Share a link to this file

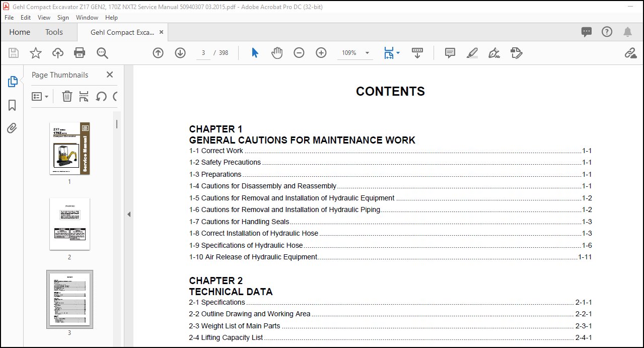click(x=630, y=53)
